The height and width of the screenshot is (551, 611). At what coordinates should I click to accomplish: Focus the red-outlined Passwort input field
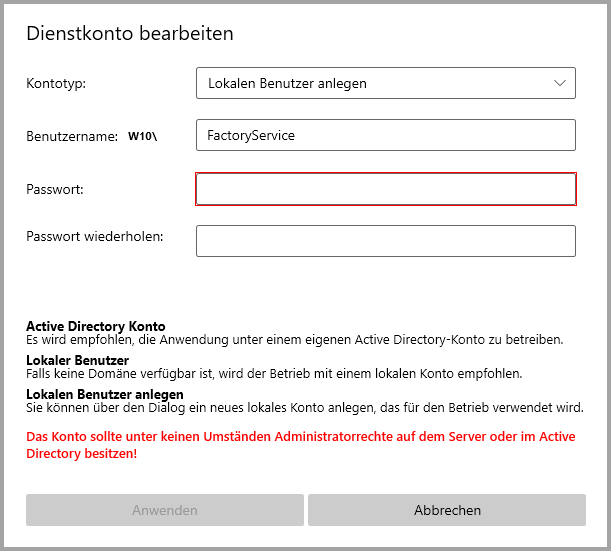[385, 189]
